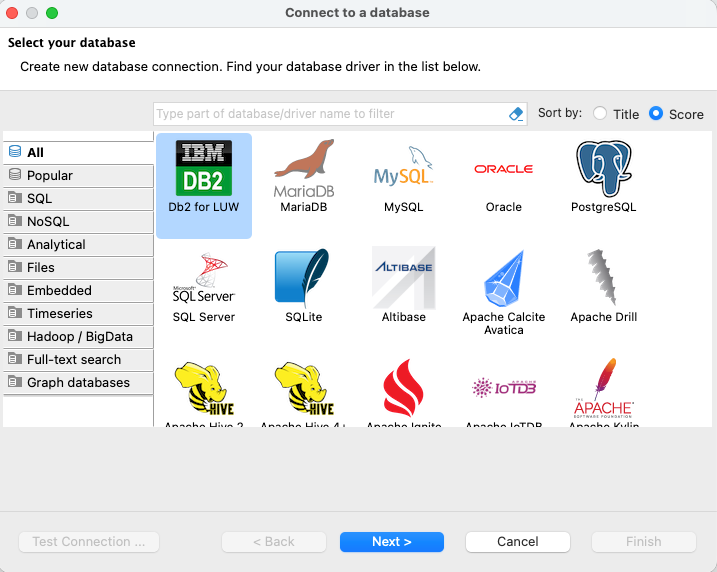Choose the SQL Server icon
This screenshot has height=572, width=717.
coord(204,278)
